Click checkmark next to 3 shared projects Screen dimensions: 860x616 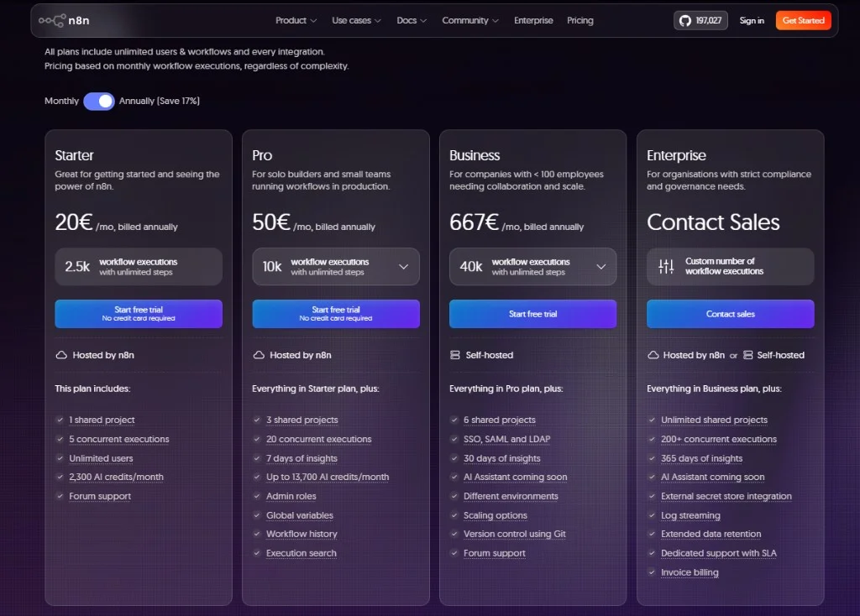click(x=257, y=420)
